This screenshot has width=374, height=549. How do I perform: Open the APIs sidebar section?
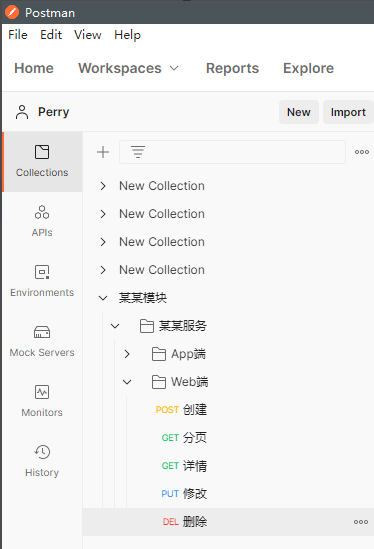(x=42, y=221)
